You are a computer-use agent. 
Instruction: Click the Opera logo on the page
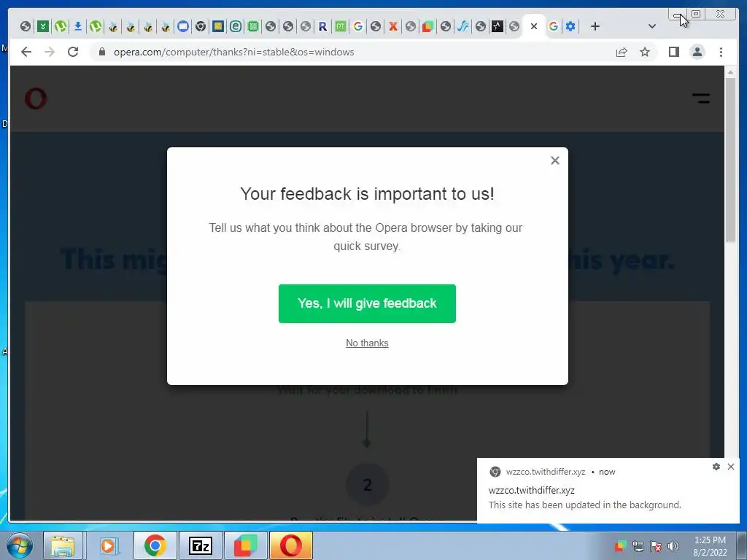pos(36,98)
